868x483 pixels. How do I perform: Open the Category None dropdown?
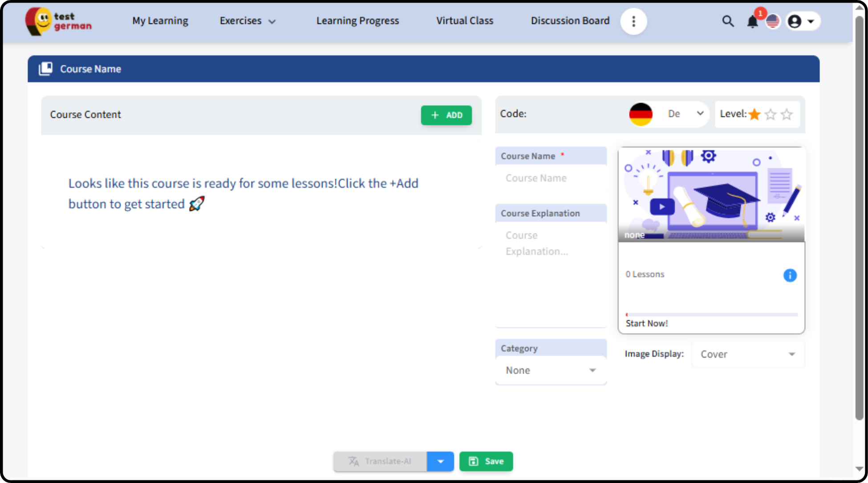point(550,370)
